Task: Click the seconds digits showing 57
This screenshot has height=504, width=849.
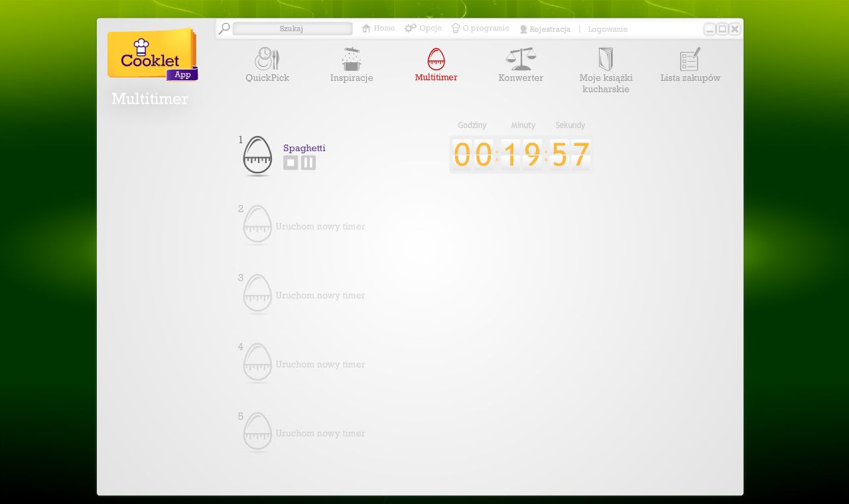Action: 570,155
